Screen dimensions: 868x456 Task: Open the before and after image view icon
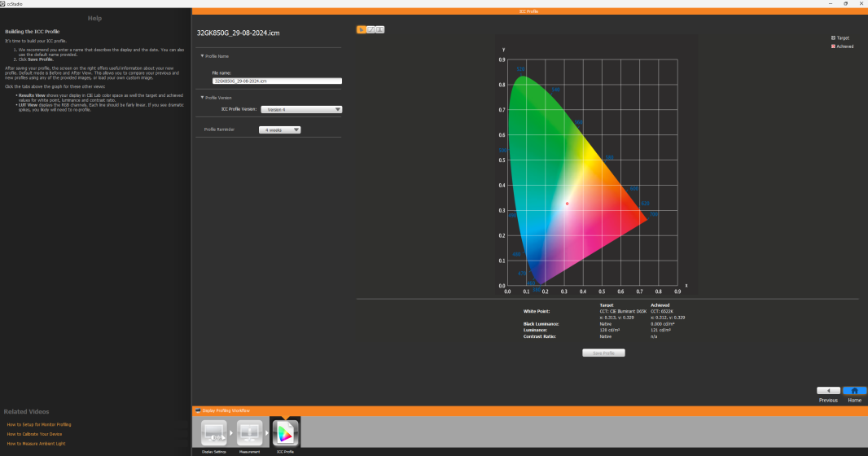(379, 29)
